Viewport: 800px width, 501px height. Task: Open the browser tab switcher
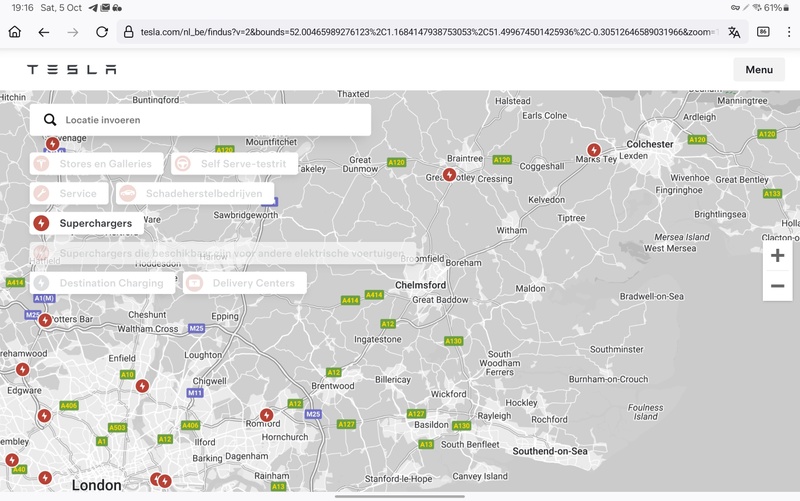763,32
